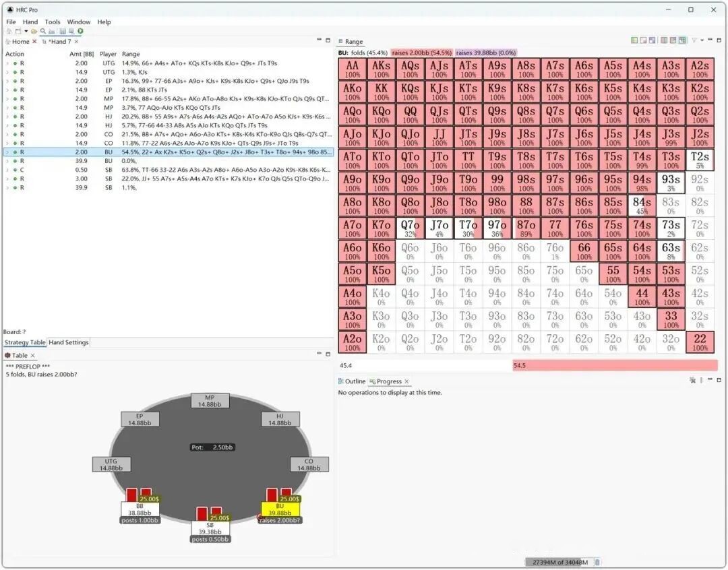Close the Home tab

(35, 42)
